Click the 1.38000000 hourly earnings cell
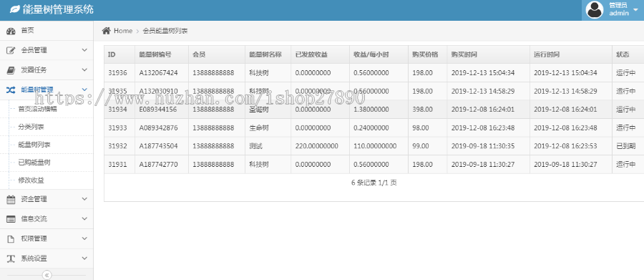This screenshot has width=644, height=280. [x=371, y=110]
